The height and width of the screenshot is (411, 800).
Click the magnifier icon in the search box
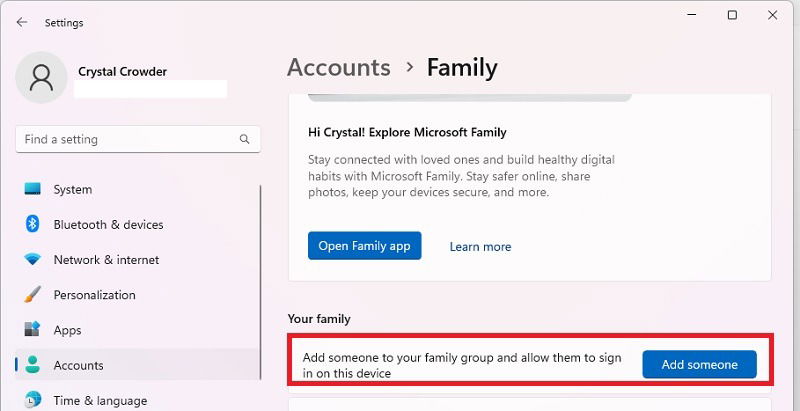(x=244, y=139)
